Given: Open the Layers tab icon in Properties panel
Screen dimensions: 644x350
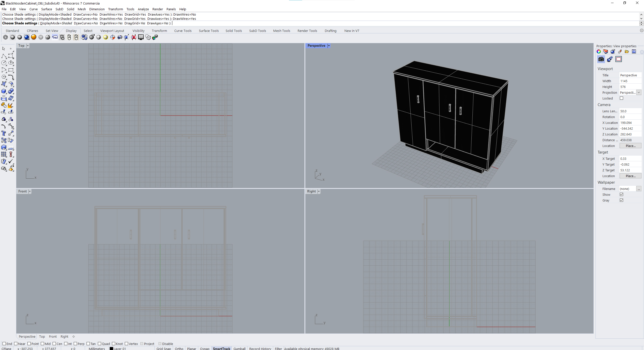Looking at the screenshot, I should tap(606, 52).
